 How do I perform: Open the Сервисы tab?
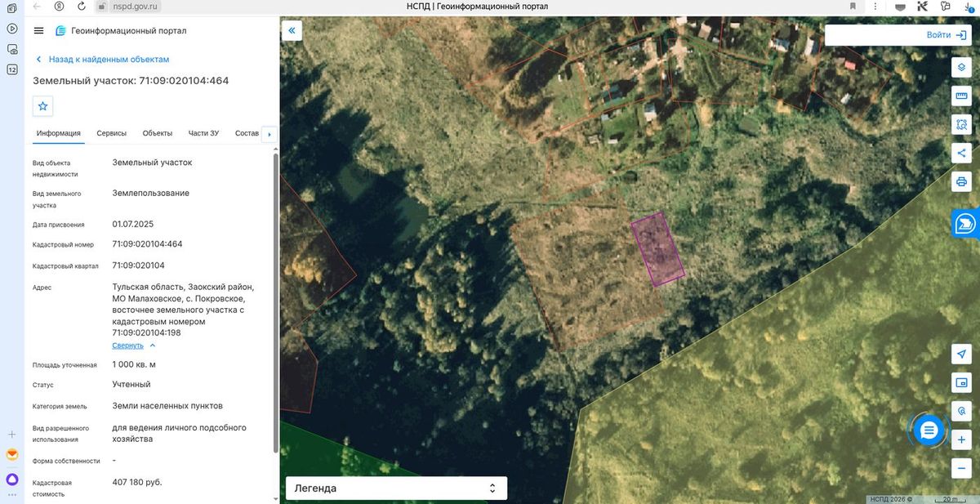coord(111,133)
